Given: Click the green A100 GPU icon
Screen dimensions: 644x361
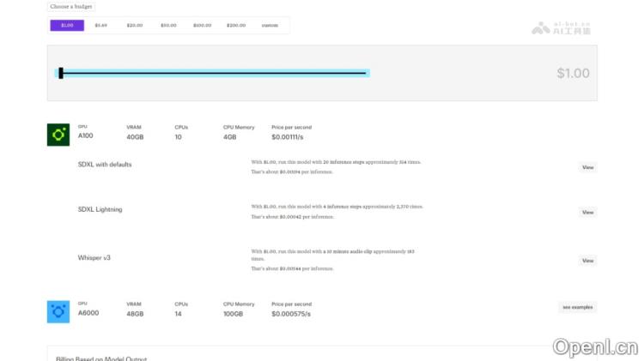Looking at the screenshot, I should tap(58, 135).
